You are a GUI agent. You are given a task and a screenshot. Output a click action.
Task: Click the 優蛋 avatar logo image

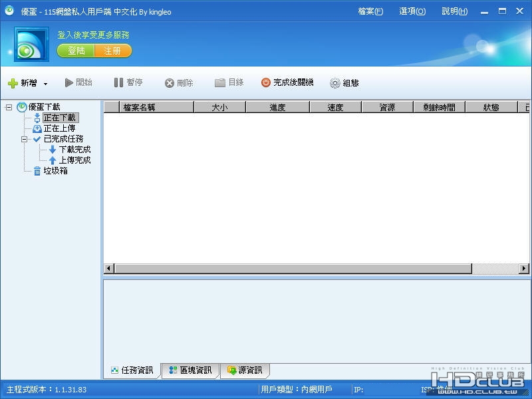point(31,44)
